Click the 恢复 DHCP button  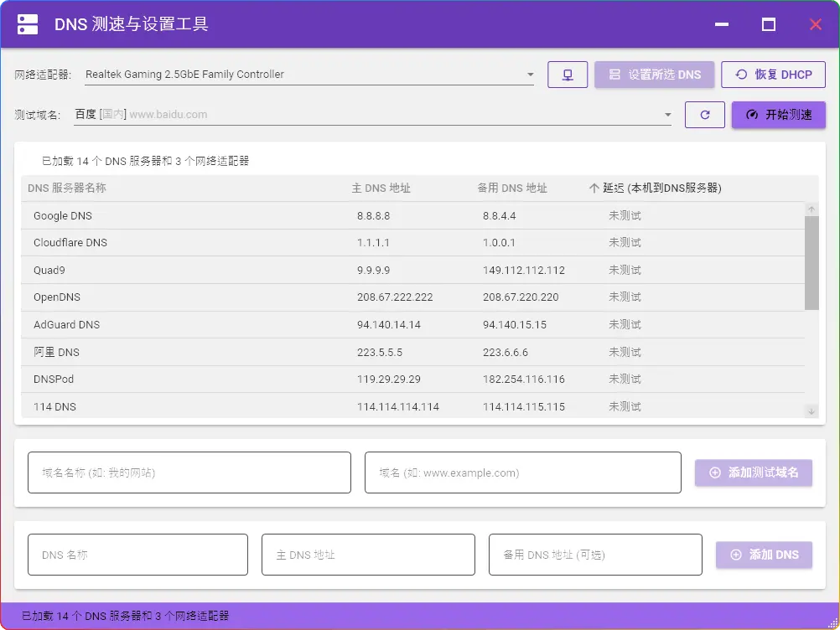pyautogui.click(x=773, y=75)
